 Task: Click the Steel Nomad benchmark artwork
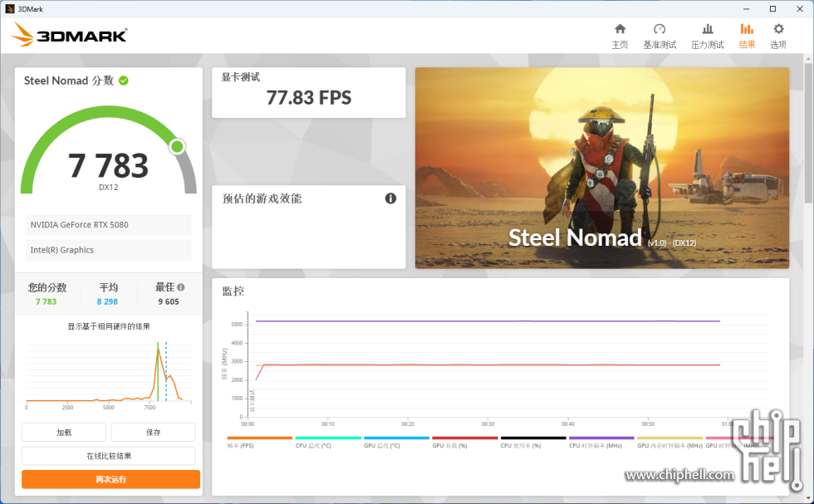[x=601, y=168]
